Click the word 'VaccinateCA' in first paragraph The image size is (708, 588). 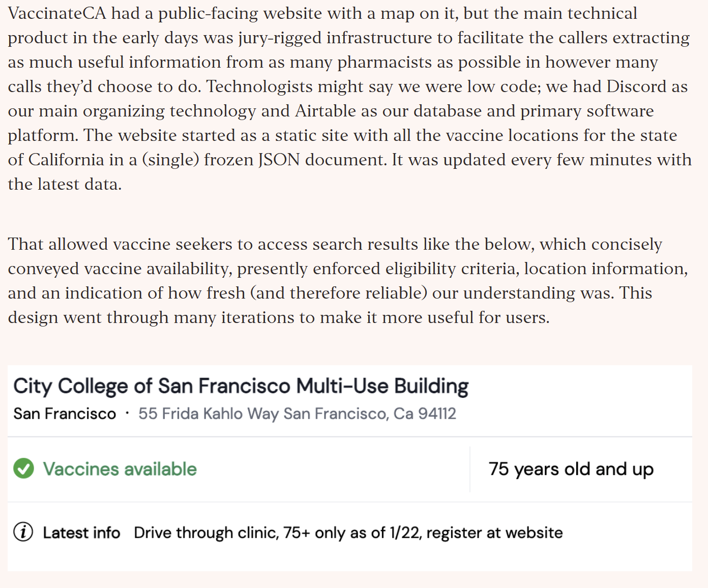[x=57, y=13]
